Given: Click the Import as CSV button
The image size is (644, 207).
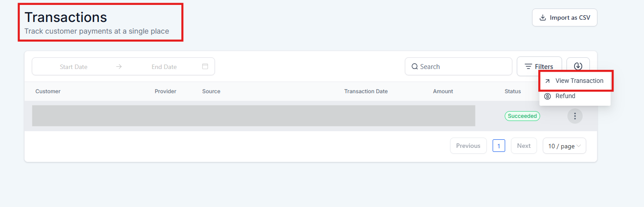Looking at the screenshot, I should tap(564, 18).
